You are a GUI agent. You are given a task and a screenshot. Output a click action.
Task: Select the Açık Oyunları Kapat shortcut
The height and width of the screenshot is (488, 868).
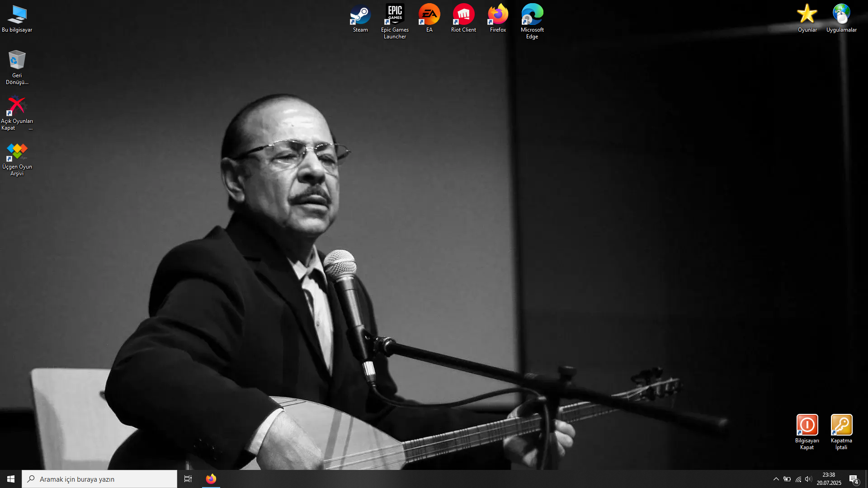(x=17, y=113)
